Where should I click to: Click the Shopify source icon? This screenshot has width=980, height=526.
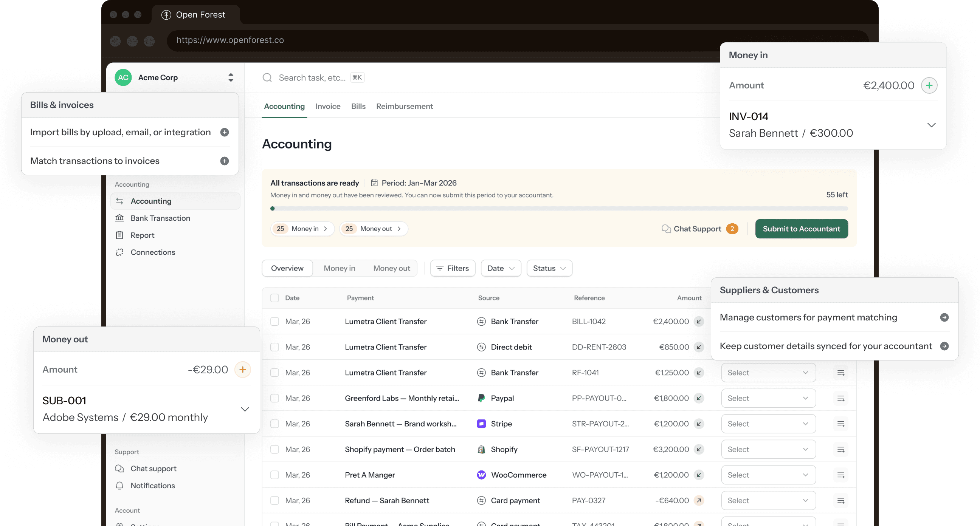[x=481, y=449]
